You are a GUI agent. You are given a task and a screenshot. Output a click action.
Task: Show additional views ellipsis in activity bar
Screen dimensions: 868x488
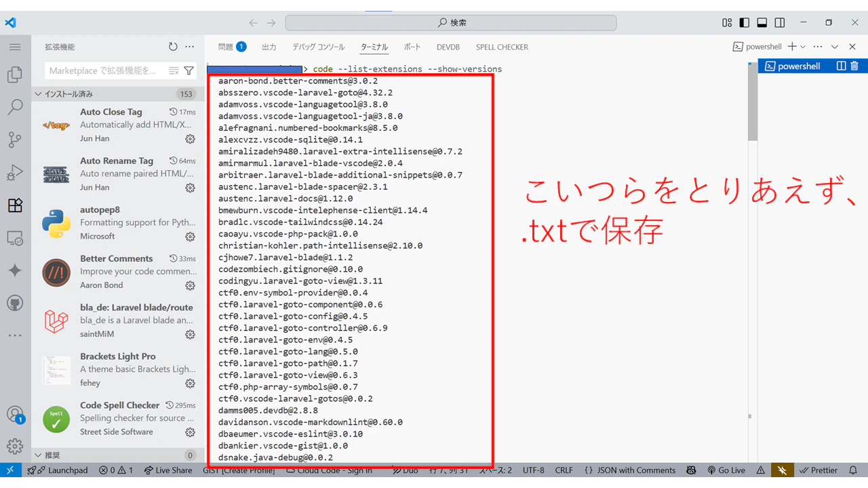15,335
